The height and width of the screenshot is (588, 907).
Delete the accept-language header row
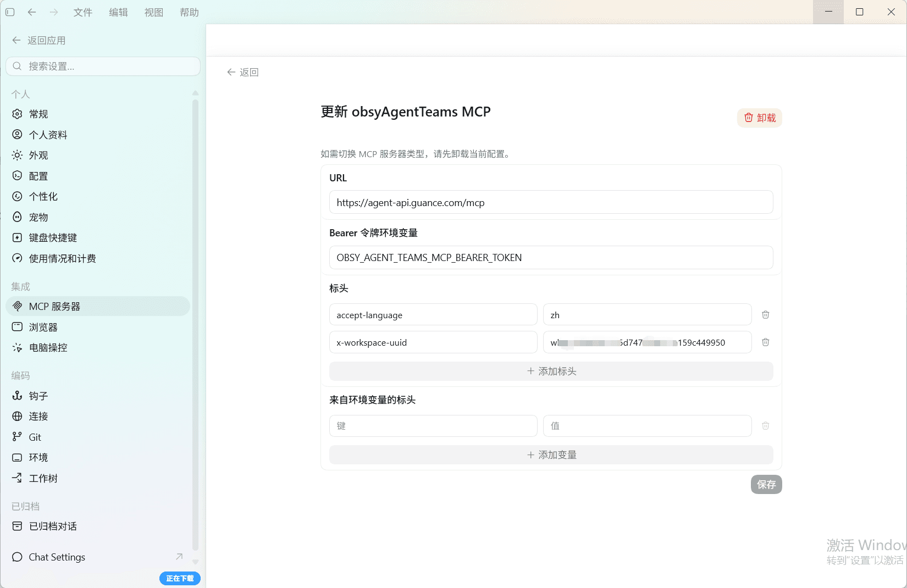tap(766, 315)
